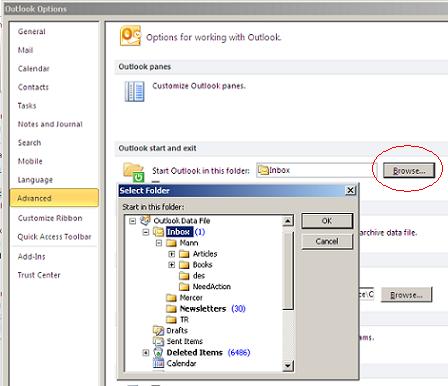Open the General options category
448x386 pixels.
[x=32, y=32]
